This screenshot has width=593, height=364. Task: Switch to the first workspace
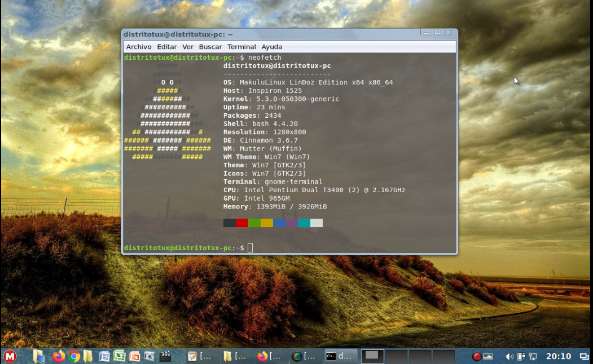[x=372, y=356]
